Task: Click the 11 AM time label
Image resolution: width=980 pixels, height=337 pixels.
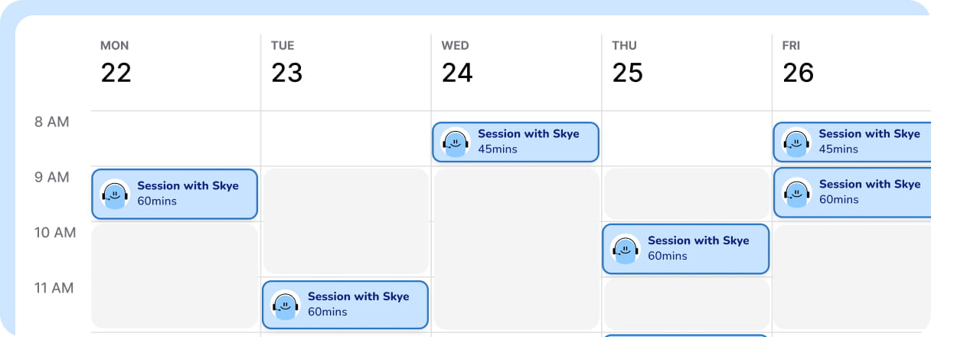Action: (54, 288)
